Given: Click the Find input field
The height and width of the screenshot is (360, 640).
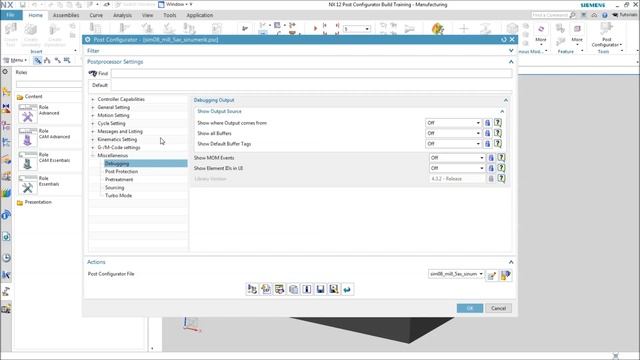Looking at the screenshot, I should [x=311, y=73].
